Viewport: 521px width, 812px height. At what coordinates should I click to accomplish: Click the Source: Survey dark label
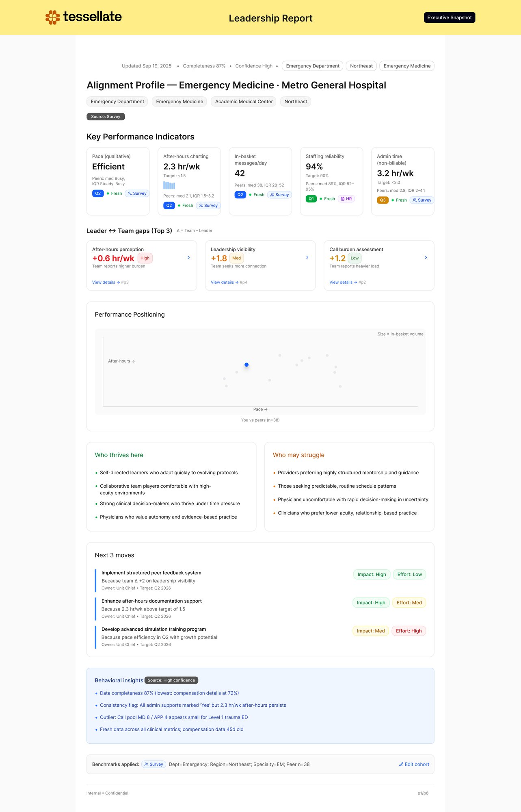click(x=106, y=117)
